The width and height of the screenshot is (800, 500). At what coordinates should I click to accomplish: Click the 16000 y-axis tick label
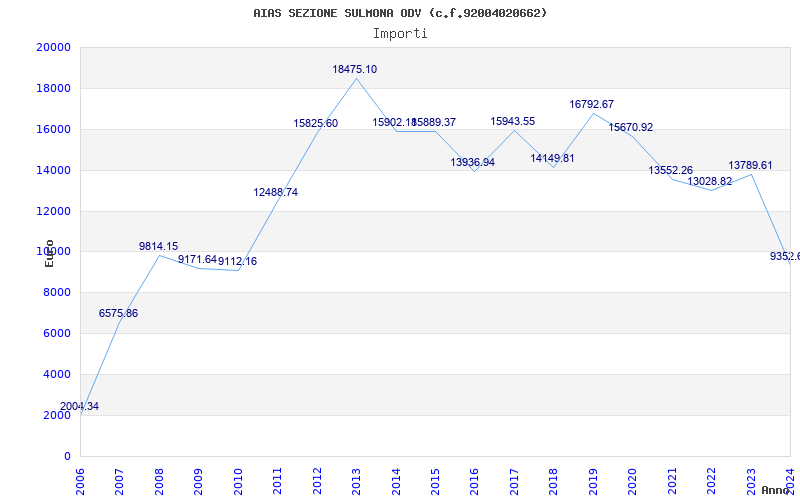(54, 129)
